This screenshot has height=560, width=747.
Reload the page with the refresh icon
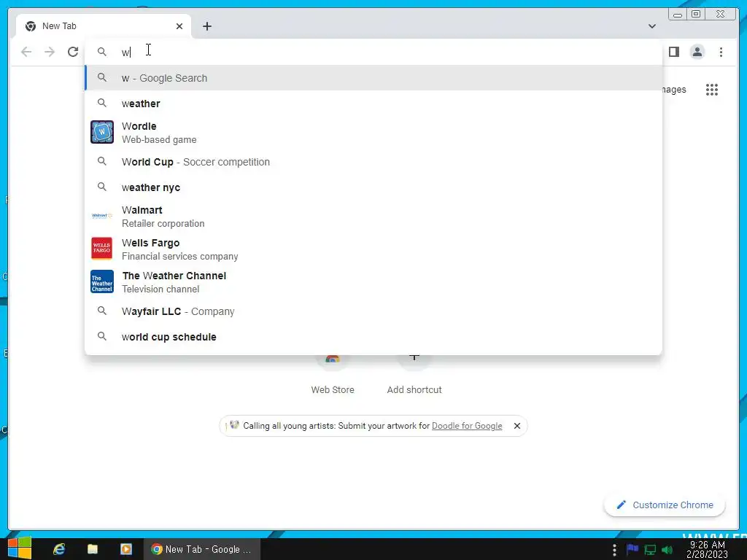tap(73, 52)
